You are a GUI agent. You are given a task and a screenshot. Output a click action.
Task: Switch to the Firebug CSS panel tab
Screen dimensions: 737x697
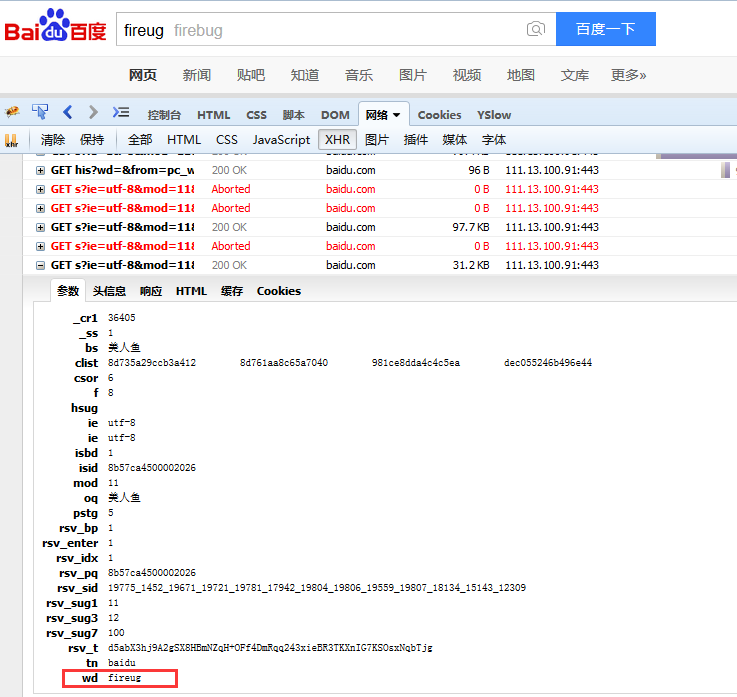point(256,115)
